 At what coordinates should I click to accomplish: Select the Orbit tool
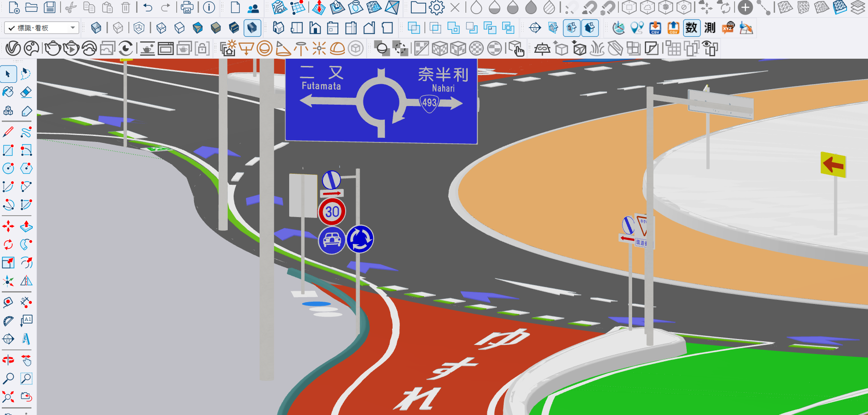click(x=8, y=360)
